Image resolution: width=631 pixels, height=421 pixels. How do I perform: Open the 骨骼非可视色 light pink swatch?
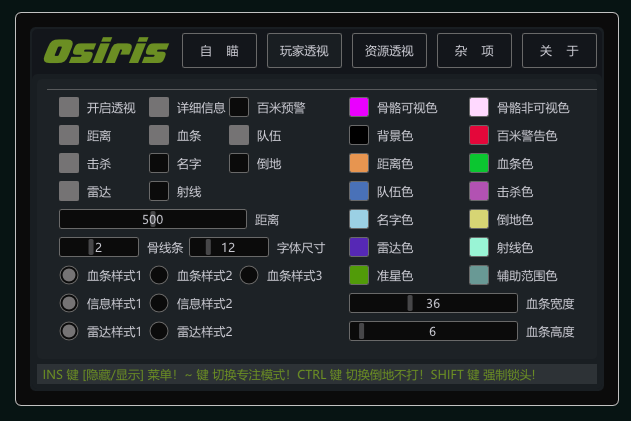point(479,107)
